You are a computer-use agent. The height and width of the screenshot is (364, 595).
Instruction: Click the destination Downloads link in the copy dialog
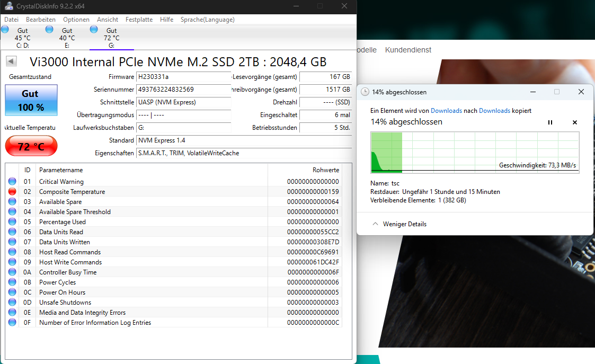coord(494,110)
